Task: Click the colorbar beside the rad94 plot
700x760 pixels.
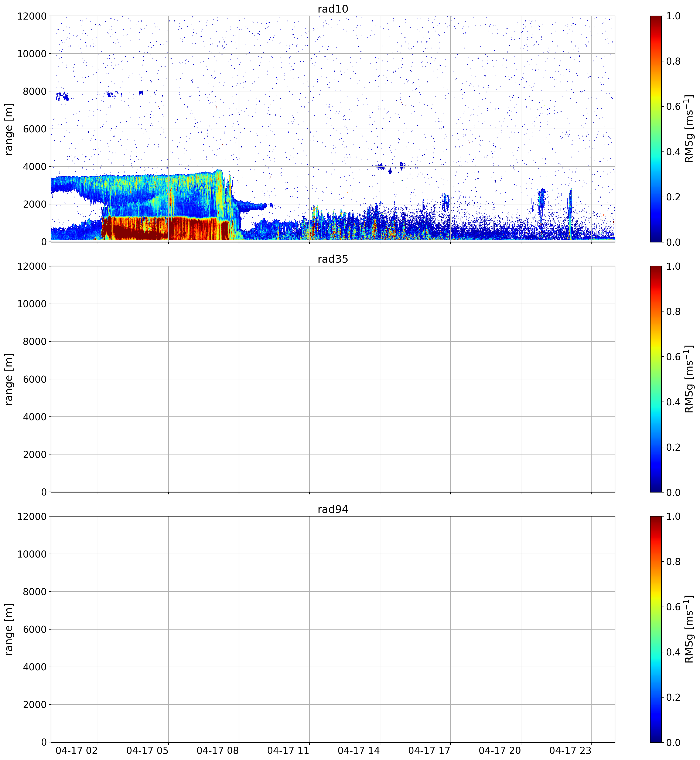Action: click(x=656, y=629)
